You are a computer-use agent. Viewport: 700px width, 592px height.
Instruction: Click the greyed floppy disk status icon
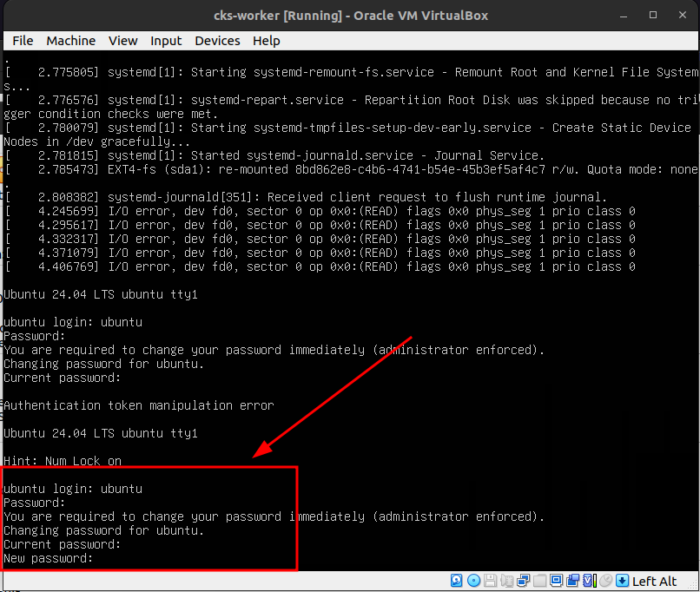490,581
